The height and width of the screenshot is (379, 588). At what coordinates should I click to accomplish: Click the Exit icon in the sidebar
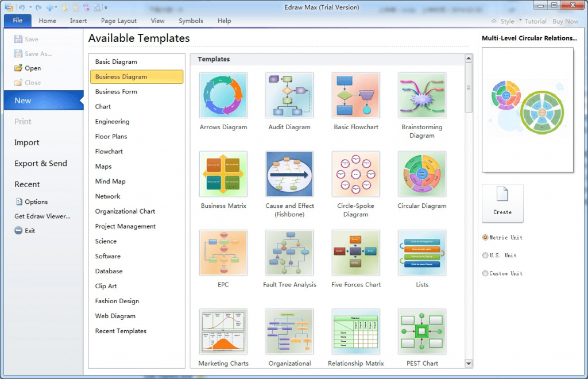pyautogui.click(x=19, y=230)
